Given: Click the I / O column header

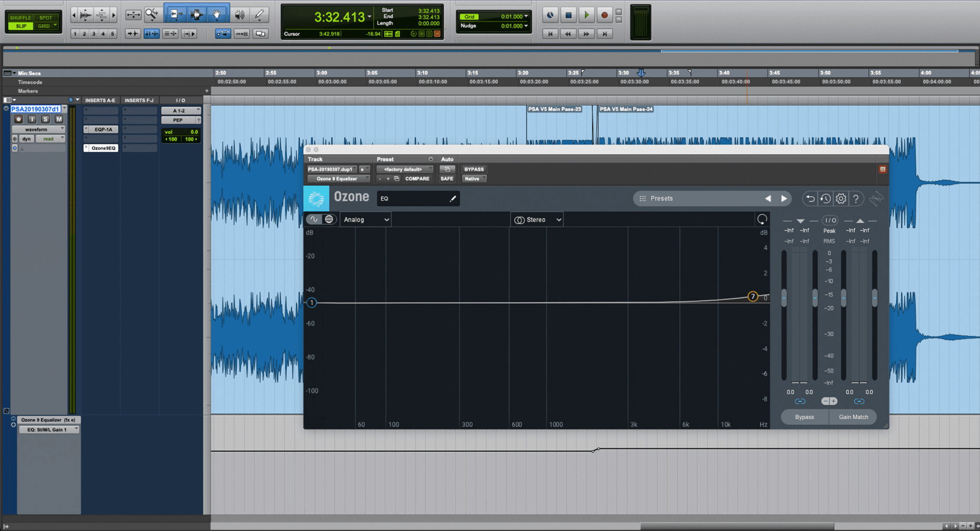Looking at the screenshot, I should pyautogui.click(x=181, y=100).
